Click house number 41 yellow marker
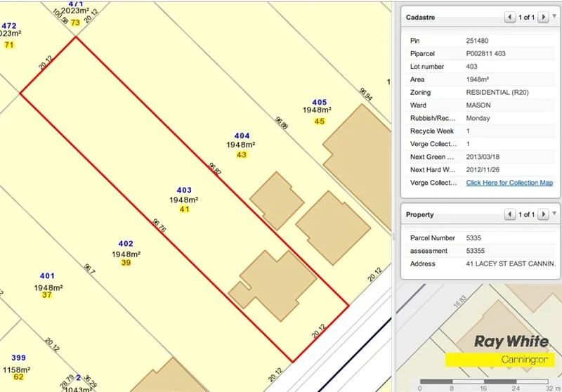Viewport: 562px width, 392px height. [184, 209]
